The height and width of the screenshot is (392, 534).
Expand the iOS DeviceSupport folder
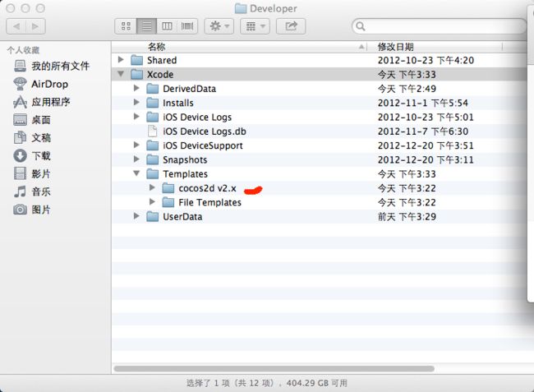136,145
